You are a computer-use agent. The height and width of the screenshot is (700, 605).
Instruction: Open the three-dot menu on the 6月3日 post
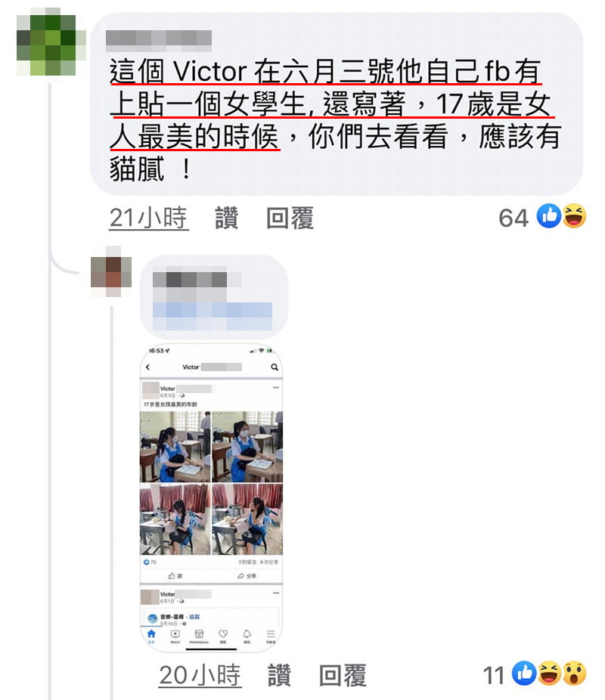276,388
